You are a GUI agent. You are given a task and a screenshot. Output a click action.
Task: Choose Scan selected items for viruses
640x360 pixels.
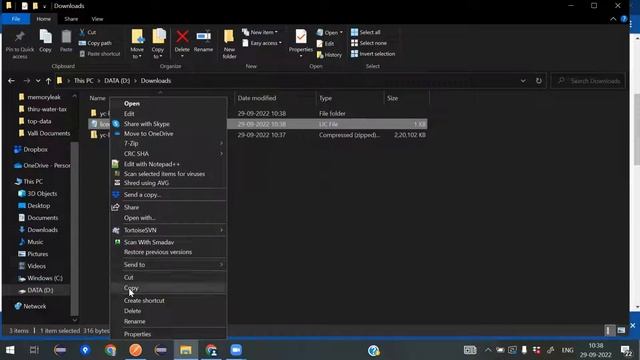coord(168,174)
